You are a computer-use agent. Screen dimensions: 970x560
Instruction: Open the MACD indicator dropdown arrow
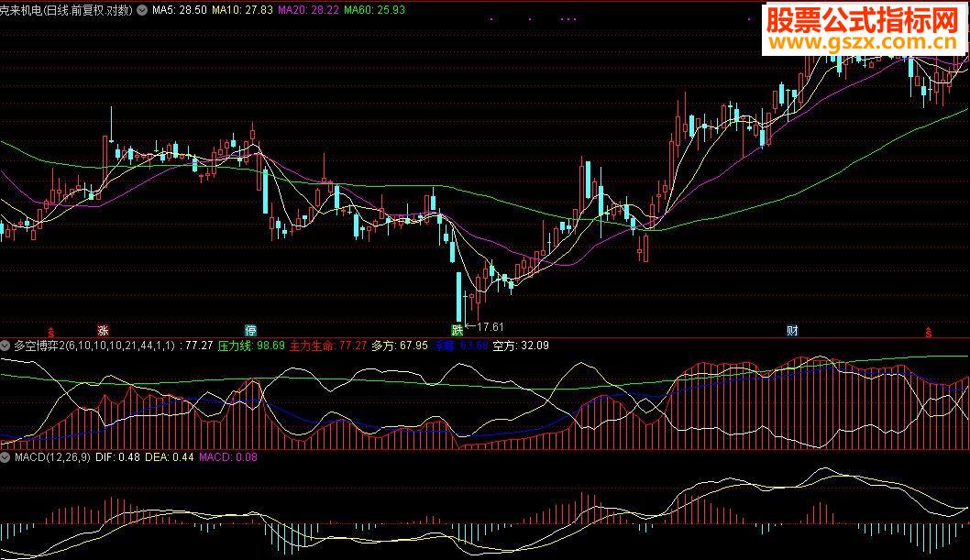point(5,457)
